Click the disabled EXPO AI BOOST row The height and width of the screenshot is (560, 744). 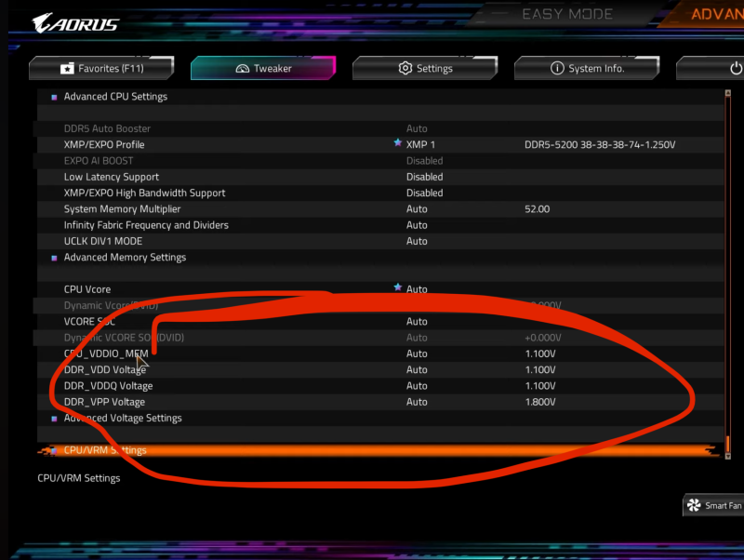tap(379, 161)
